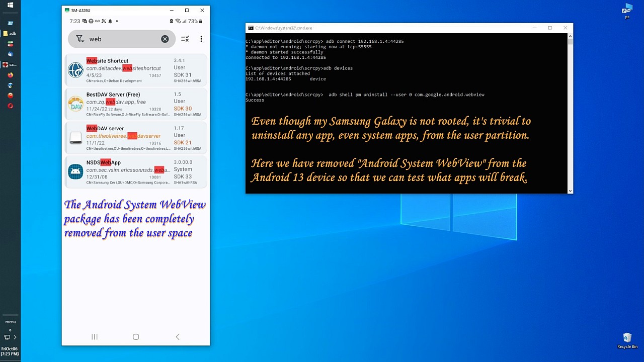Click the 'Success' output line in cmd

tap(255, 100)
